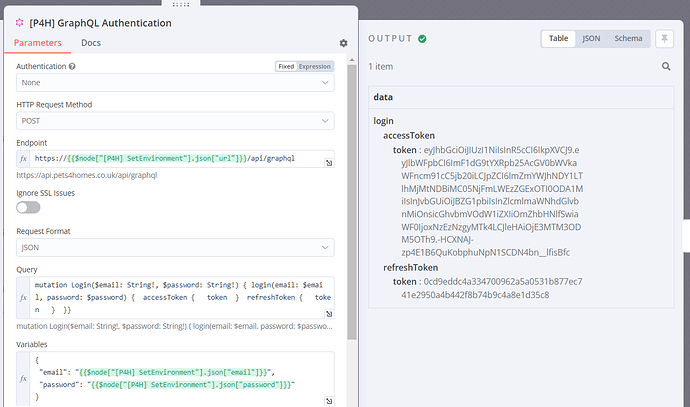Click node title GraphQL Authentication

pos(100,23)
